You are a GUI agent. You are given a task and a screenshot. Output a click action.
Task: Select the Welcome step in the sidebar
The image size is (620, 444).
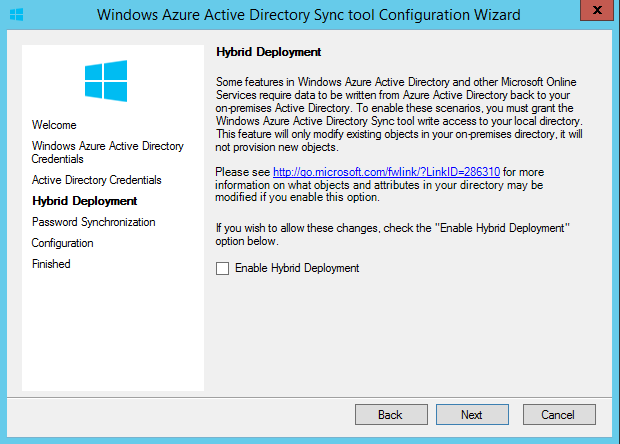[54, 125]
